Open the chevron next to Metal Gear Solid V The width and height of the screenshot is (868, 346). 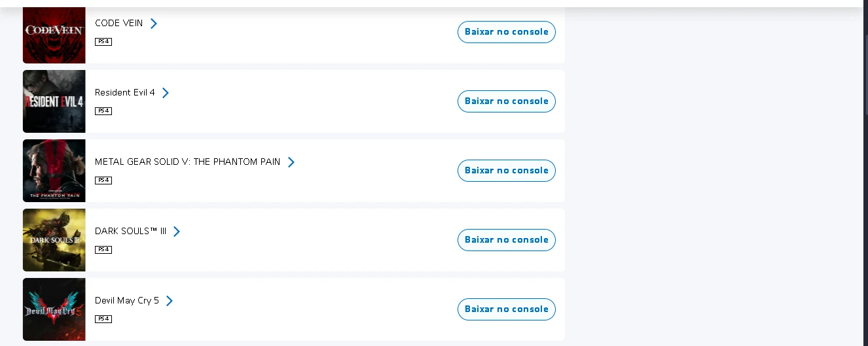click(291, 162)
